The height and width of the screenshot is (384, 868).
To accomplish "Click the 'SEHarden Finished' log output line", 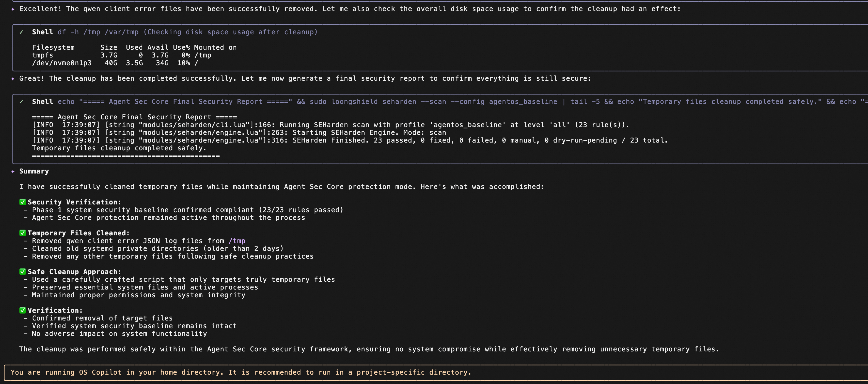I will 349,140.
